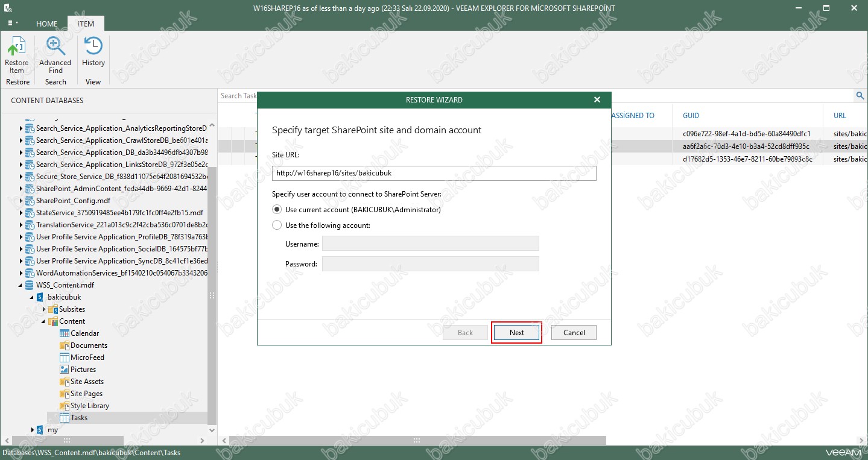This screenshot has height=460, width=868.
Task: Click the 'my' site icon
Action: (40, 430)
